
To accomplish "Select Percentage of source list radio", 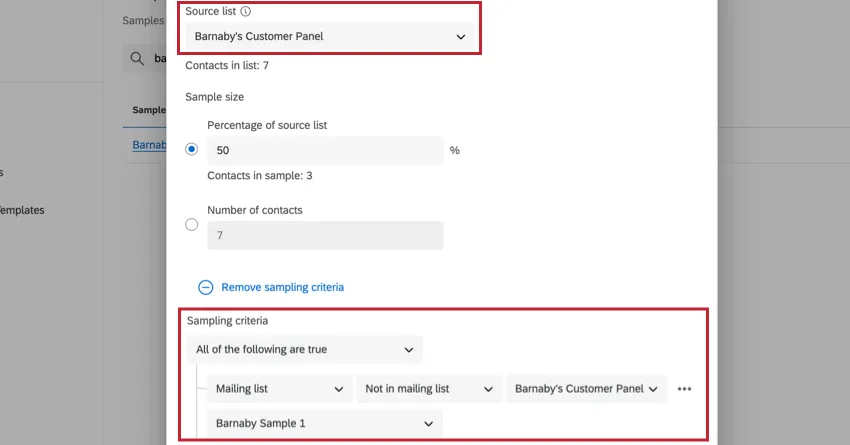I will click(192, 149).
